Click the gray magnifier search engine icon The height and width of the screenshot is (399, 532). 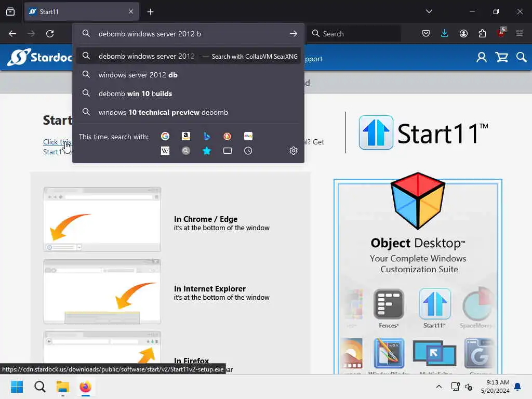[186, 151]
